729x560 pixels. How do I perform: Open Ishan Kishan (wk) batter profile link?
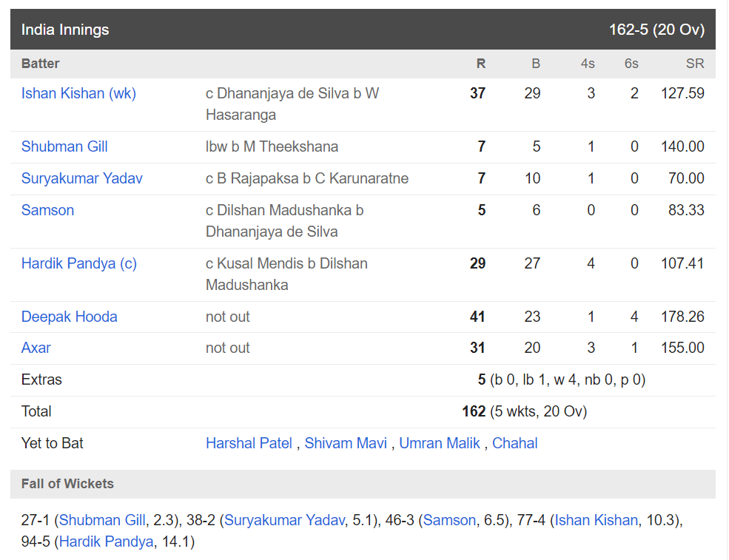78,93
